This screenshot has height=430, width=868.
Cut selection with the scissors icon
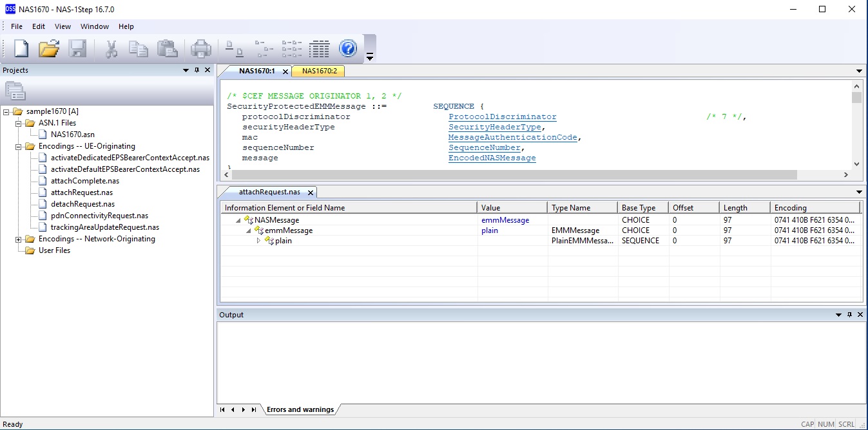111,48
